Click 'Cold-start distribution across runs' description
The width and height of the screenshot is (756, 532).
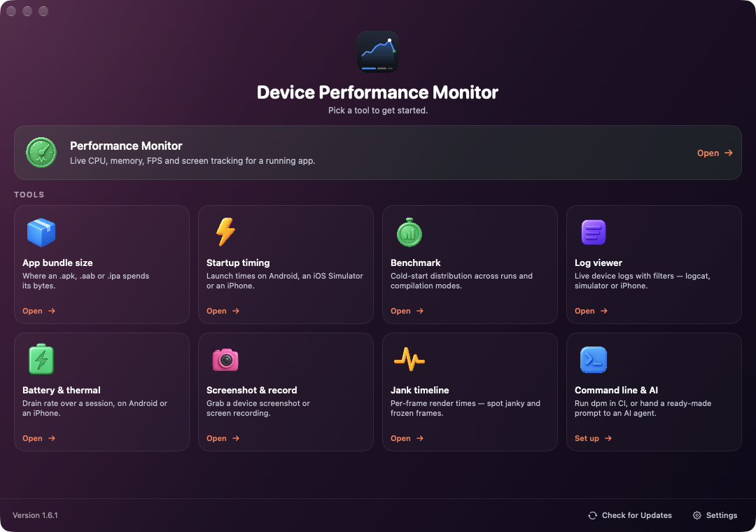[461, 281]
